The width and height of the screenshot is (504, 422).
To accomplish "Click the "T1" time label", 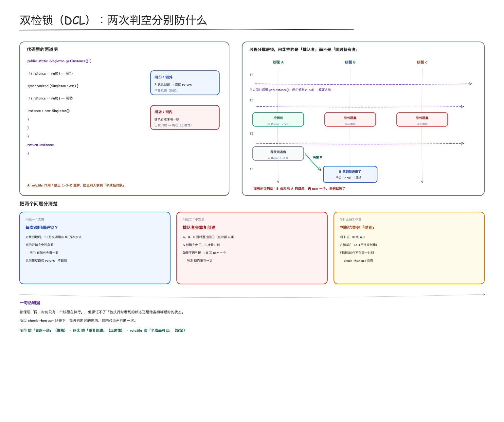I will [x=251, y=100].
